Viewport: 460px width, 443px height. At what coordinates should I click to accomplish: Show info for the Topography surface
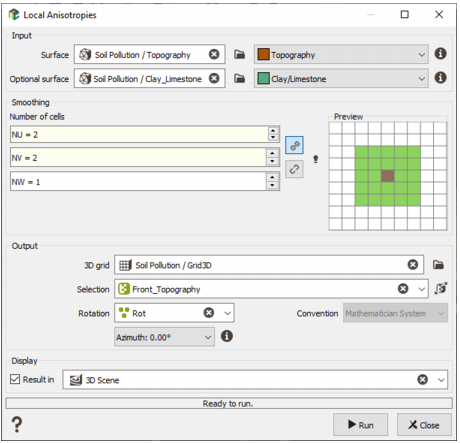point(440,54)
